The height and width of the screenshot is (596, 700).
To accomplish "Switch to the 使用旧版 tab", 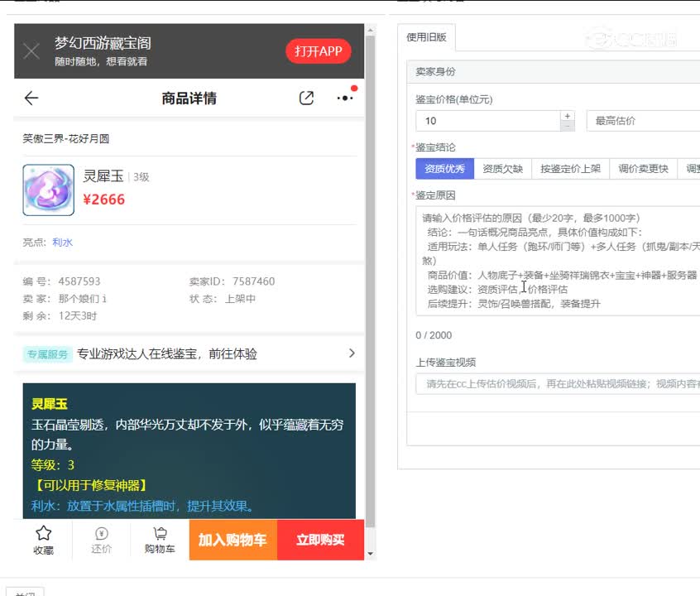I will coord(426,37).
